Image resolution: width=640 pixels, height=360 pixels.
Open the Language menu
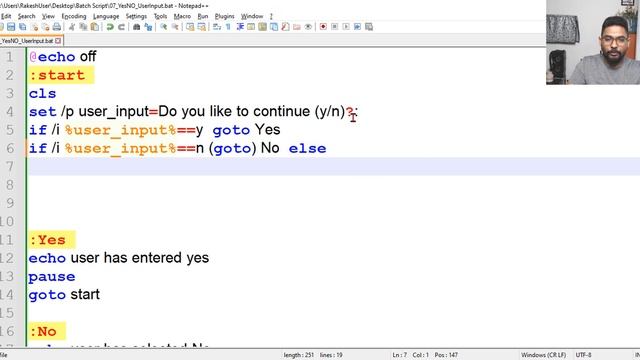(x=106, y=16)
